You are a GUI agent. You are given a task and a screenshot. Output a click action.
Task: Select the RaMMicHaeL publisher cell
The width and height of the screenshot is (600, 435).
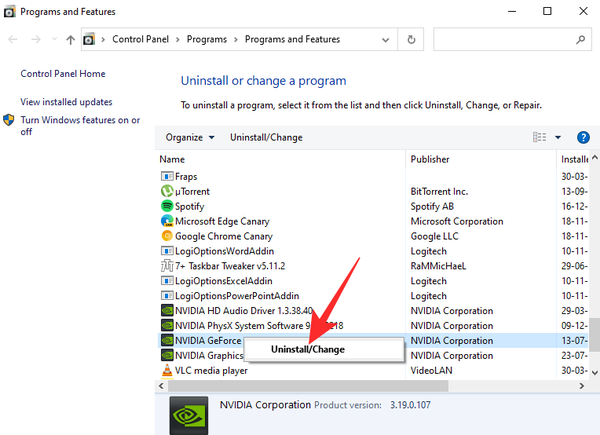point(438,266)
